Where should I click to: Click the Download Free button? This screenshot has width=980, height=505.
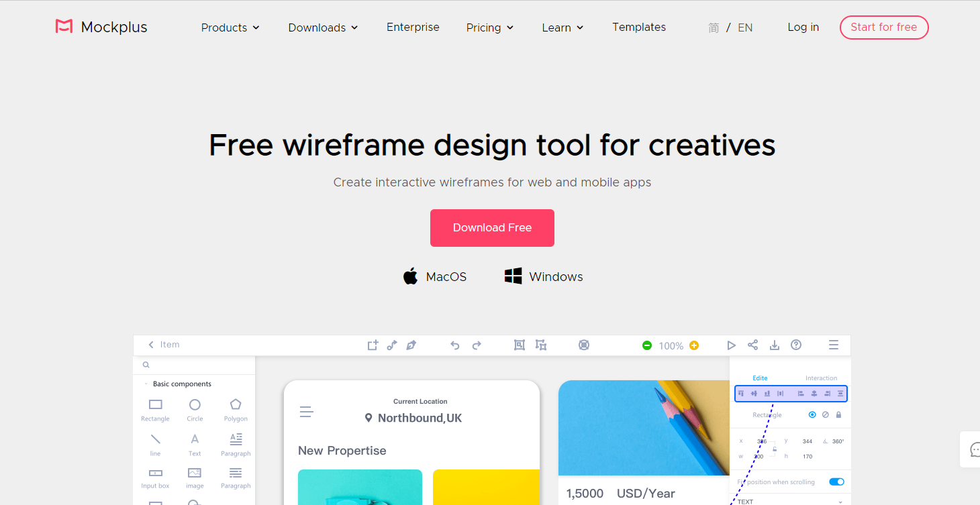tap(492, 228)
